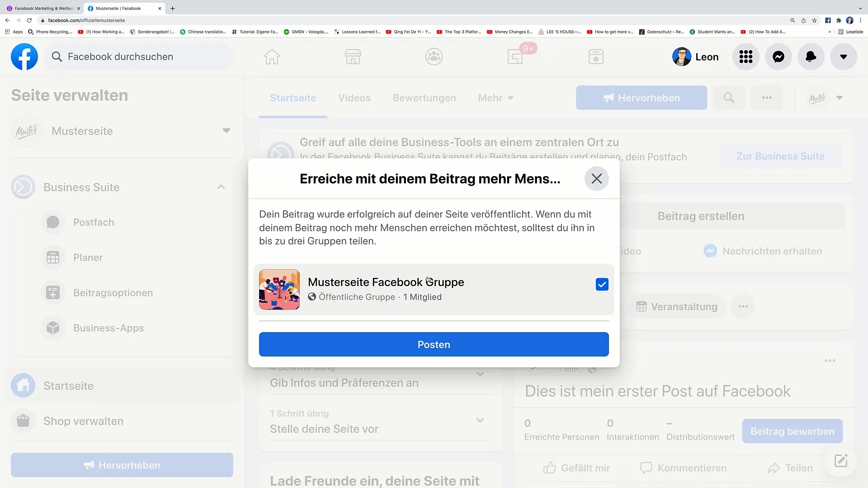Screen dimensions: 868x488
Task: Click the Facebook logo icon
Action: tap(24, 57)
